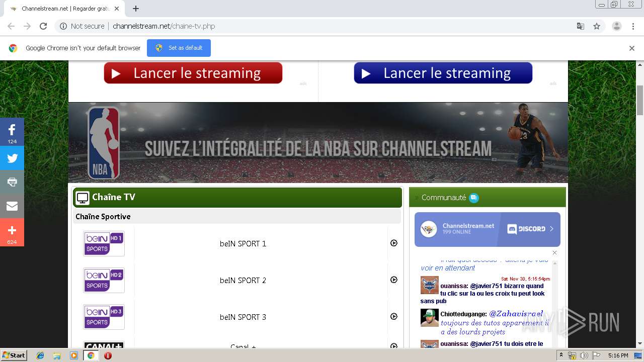
Task: Click the red Lancer le streaming button
Action: click(193, 73)
